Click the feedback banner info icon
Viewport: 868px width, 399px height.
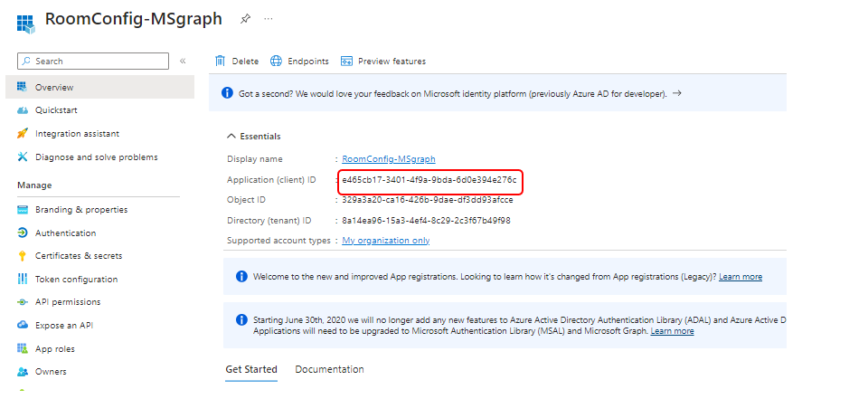click(227, 93)
